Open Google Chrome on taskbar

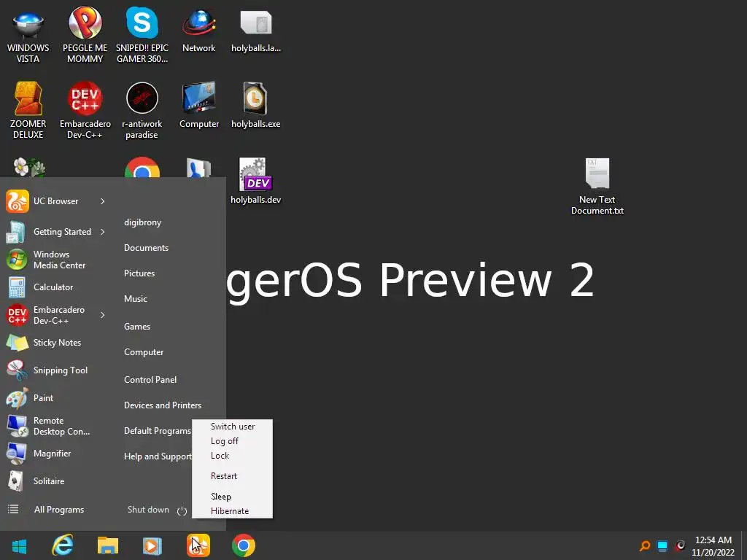tap(244, 545)
